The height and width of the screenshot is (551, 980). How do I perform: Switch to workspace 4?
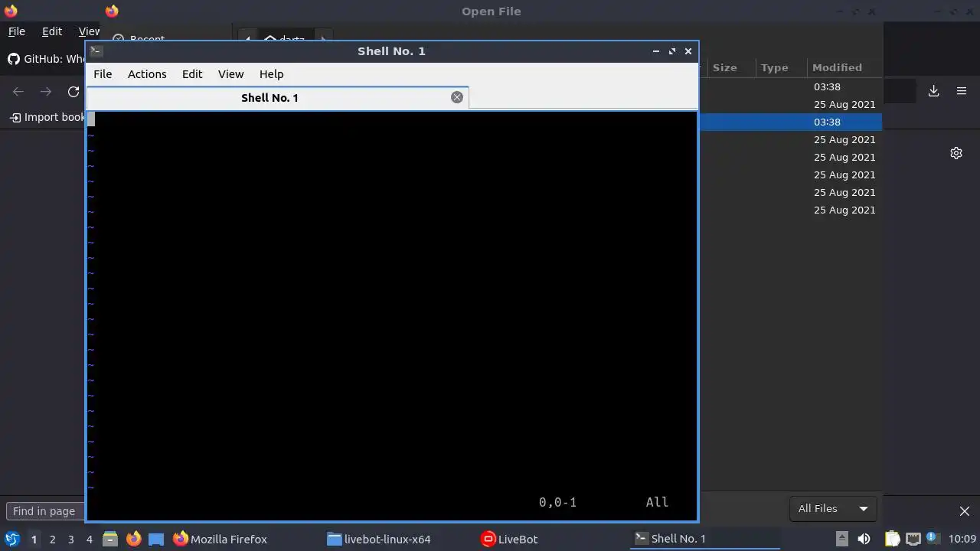point(89,540)
